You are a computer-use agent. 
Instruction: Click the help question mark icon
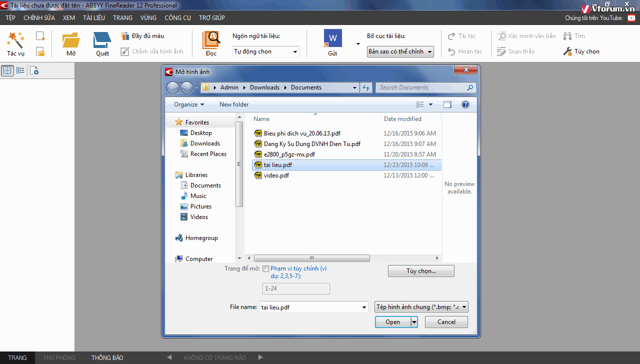465,104
